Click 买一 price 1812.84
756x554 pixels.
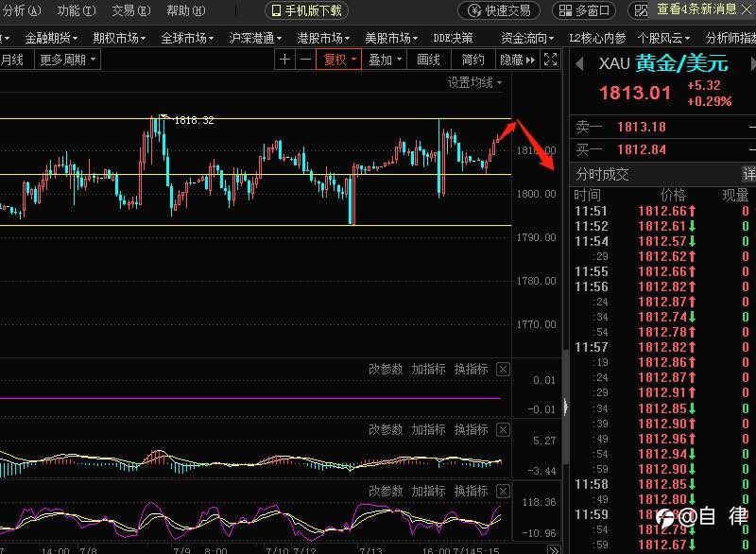click(x=642, y=149)
